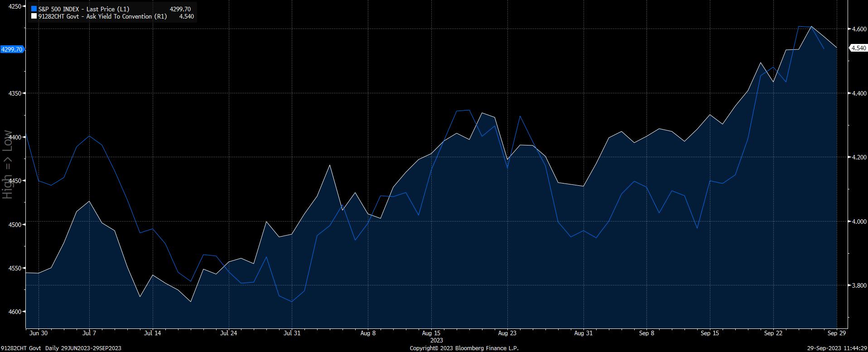868x352 pixels.
Task: Click the 2023 year label below the axis
Action: click(x=436, y=340)
